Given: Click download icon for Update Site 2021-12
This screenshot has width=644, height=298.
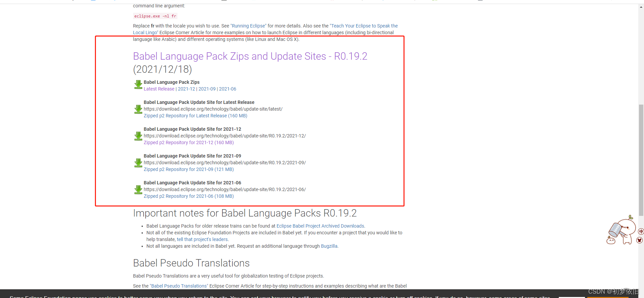Looking at the screenshot, I should click(138, 136).
